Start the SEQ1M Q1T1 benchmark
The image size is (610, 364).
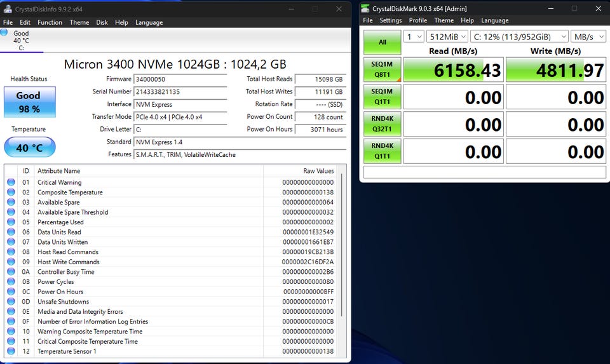pyautogui.click(x=383, y=97)
